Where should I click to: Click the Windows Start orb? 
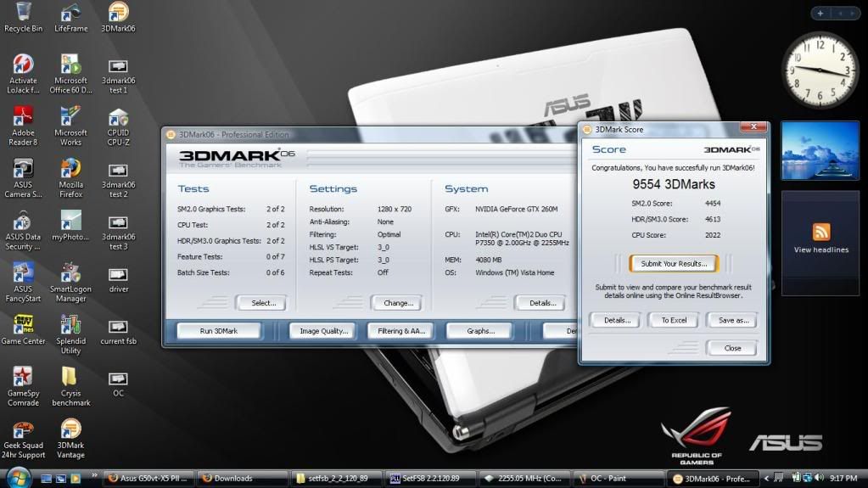click(19, 478)
